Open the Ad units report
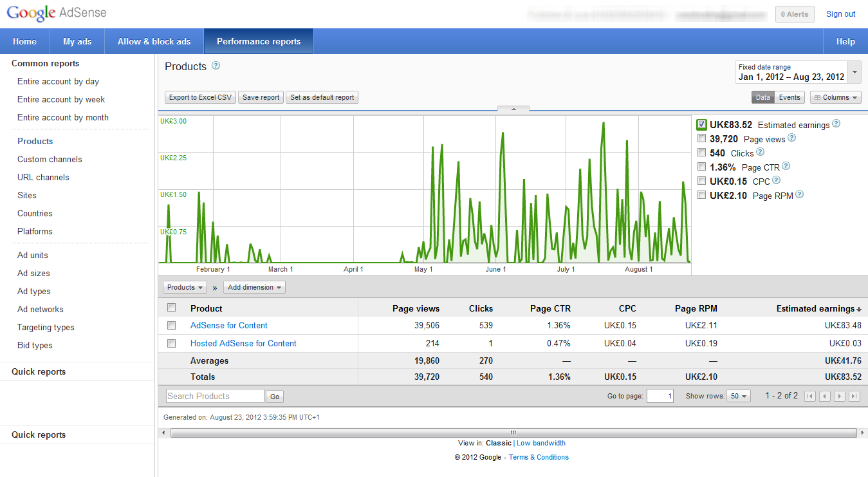Viewport: 868px width, 477px height. (x=33, y=256)
